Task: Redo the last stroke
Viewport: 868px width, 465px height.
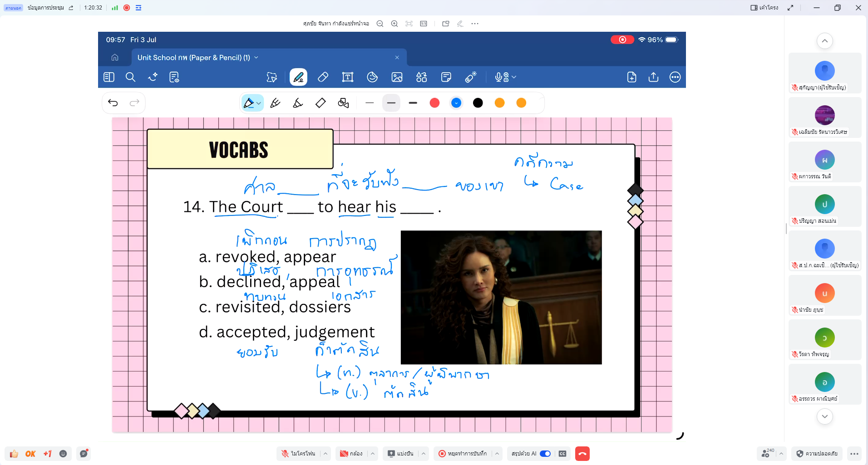Action: 134,103
